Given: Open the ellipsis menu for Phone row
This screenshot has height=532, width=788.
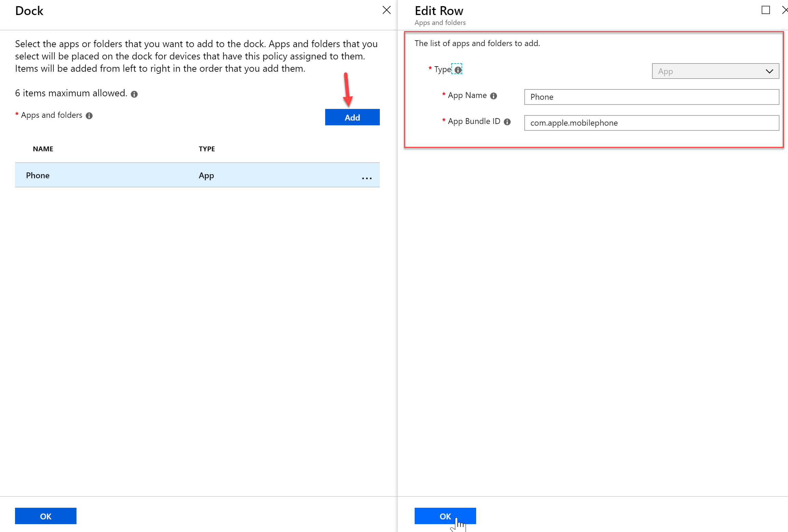Looking at the screenshot, I should 367,178.
